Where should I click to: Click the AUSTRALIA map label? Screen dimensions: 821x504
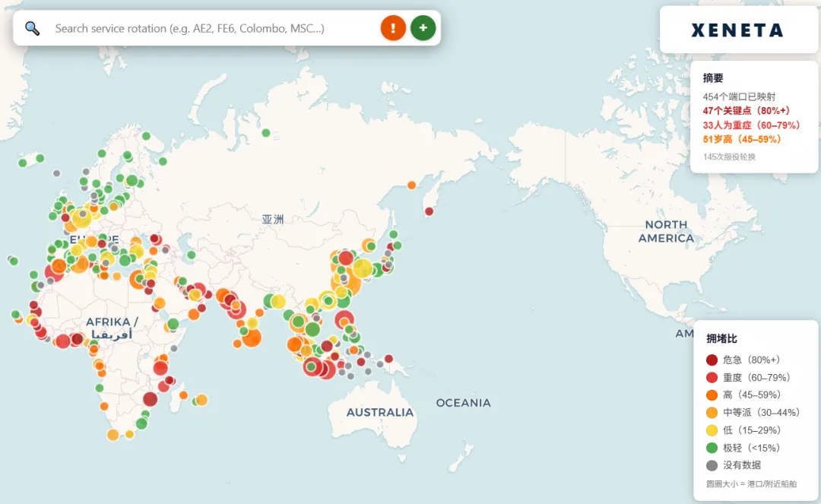380,413
